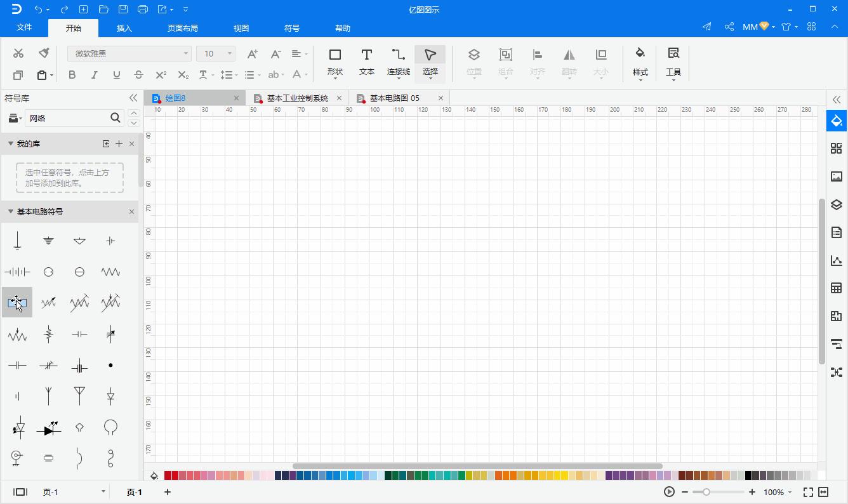Open the font color dropdown
This screenshot has width=848, height=504.
coord(300,75)
